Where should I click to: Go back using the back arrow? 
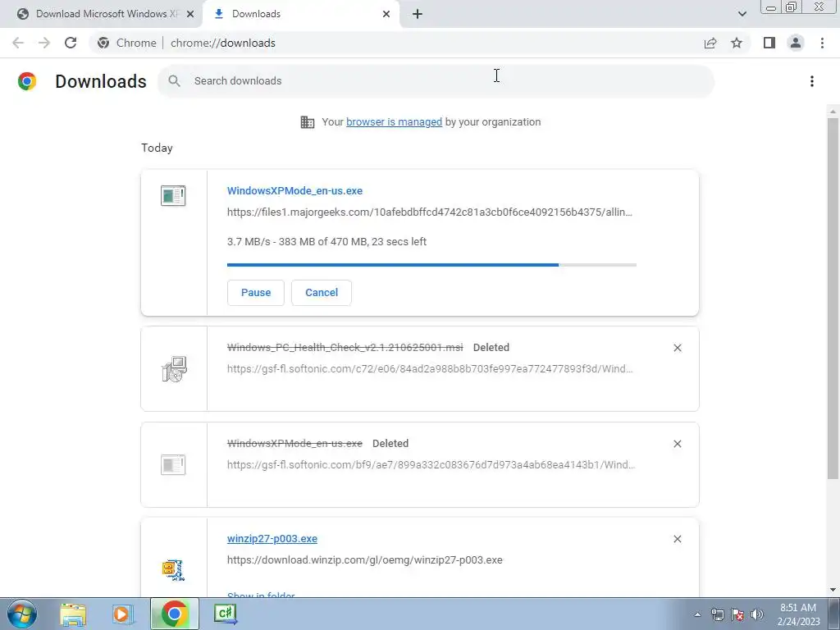coord(18,43)
